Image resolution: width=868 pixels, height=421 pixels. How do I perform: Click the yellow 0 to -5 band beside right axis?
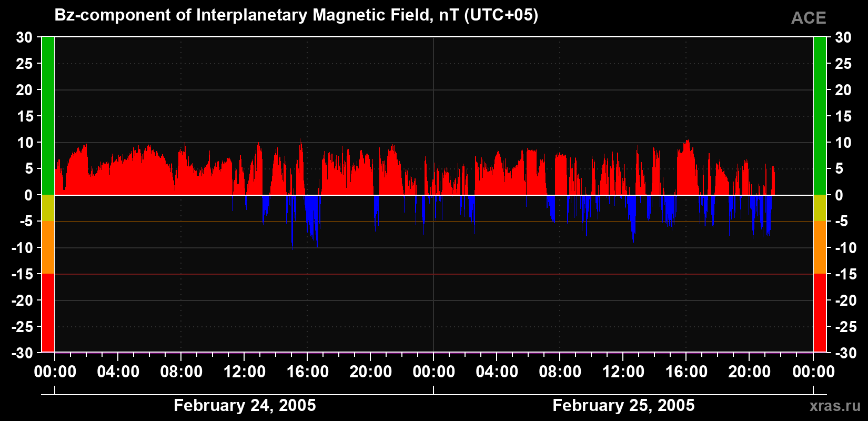point(820,208)
